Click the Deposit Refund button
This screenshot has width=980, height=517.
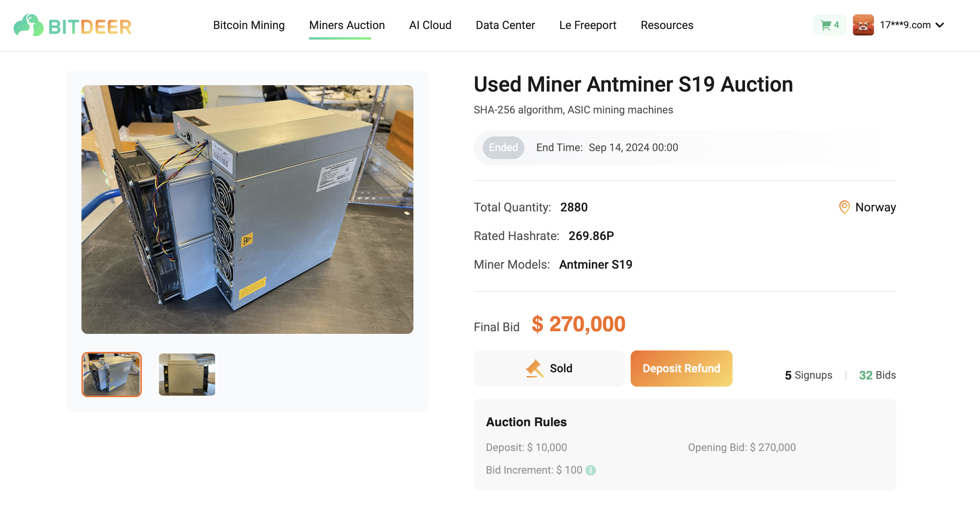(x=681, y=369)
